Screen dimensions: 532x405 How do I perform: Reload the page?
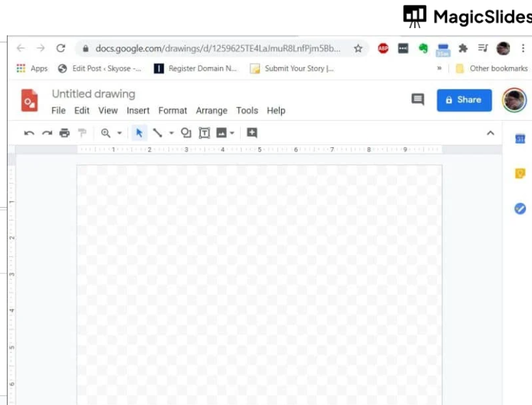click(x=61, y=48)
